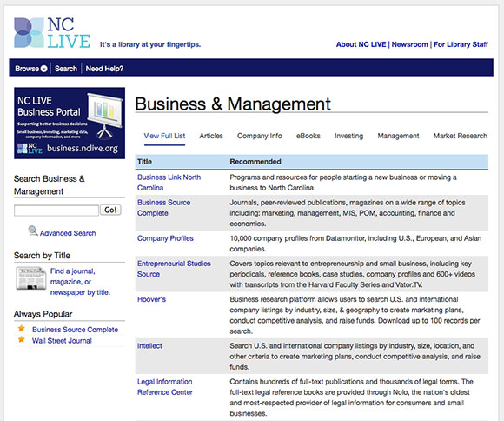
Task: Open the Company Profiles resource
Action: 165,238
